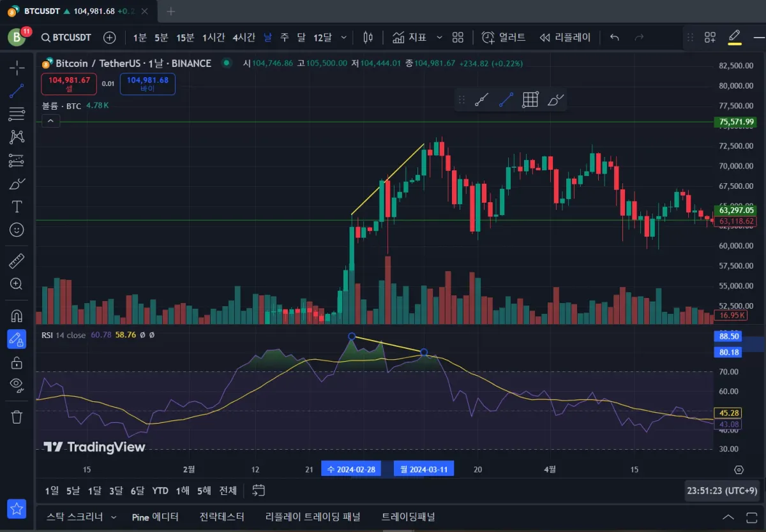766x532 pixels.
Task: Open the Pine 에디터 tab
Action: (155, 517)
